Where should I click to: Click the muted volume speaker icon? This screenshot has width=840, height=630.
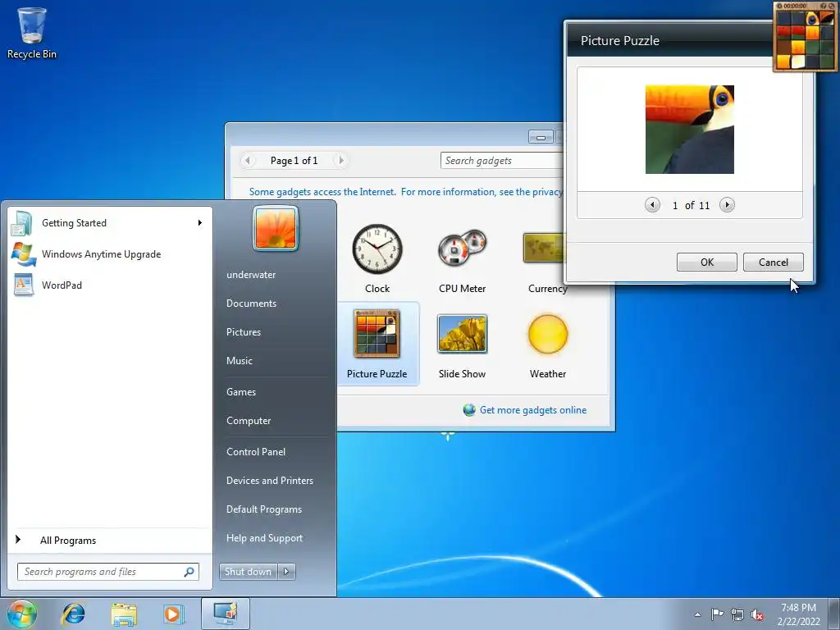pos(757,614)
